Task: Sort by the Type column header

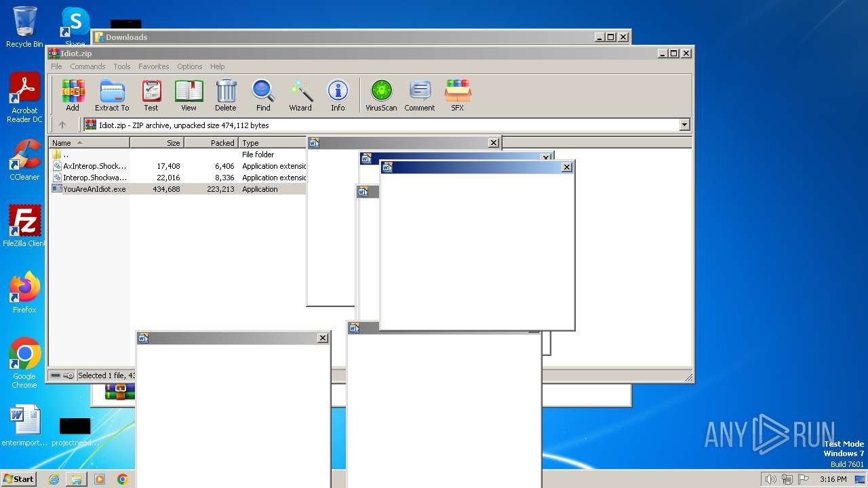Action: (x=272, y=143)
